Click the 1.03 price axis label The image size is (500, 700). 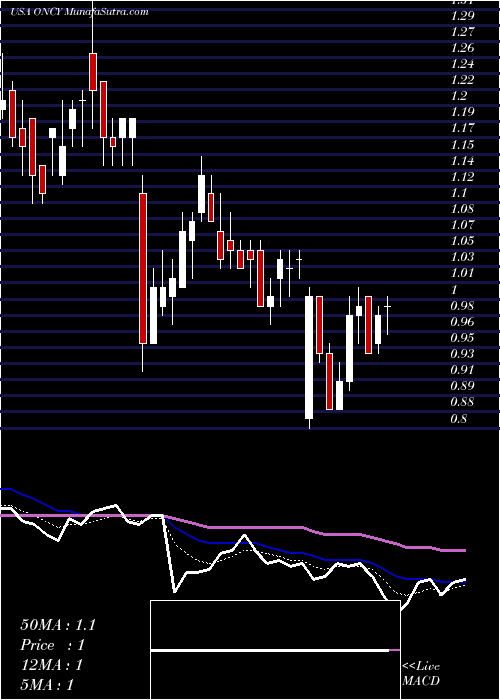[x=462, y=257]
